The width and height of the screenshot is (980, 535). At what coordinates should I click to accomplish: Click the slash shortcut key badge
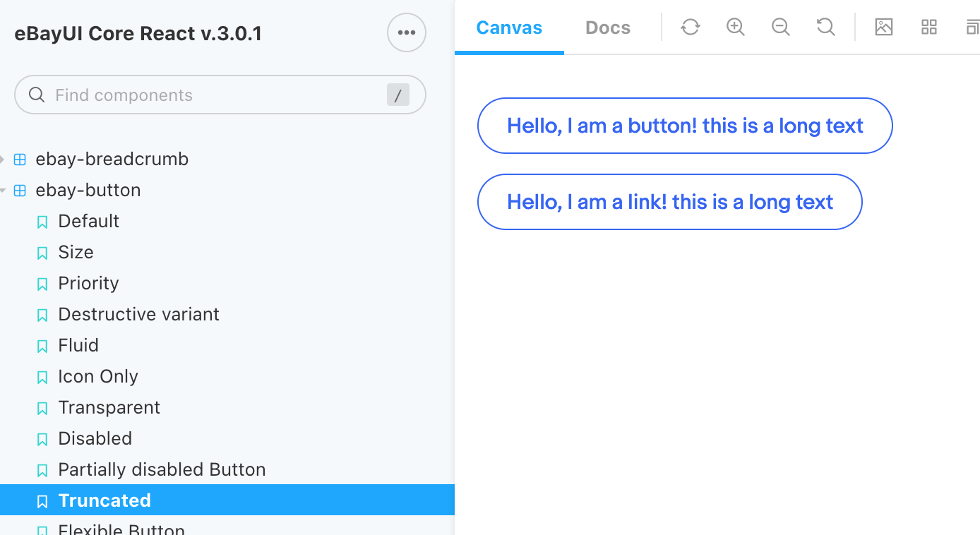398,95
